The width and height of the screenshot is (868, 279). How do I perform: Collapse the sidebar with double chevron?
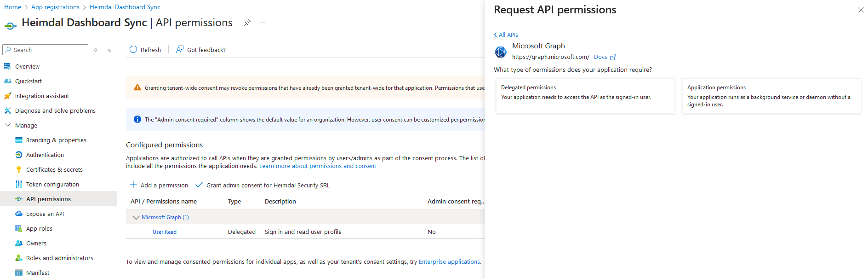[x=109, y=50]
